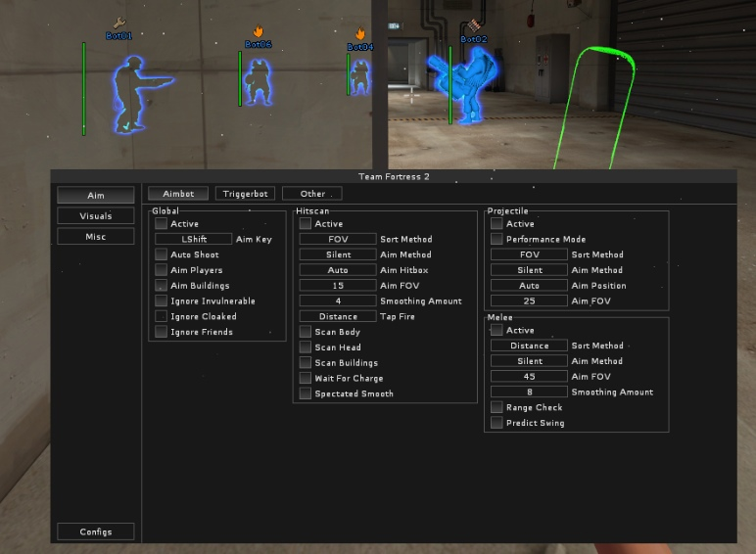Enable Global Active checkbox
Image resolution: width=756 pixels, height=554 pixels.
[x=161, y=223]
